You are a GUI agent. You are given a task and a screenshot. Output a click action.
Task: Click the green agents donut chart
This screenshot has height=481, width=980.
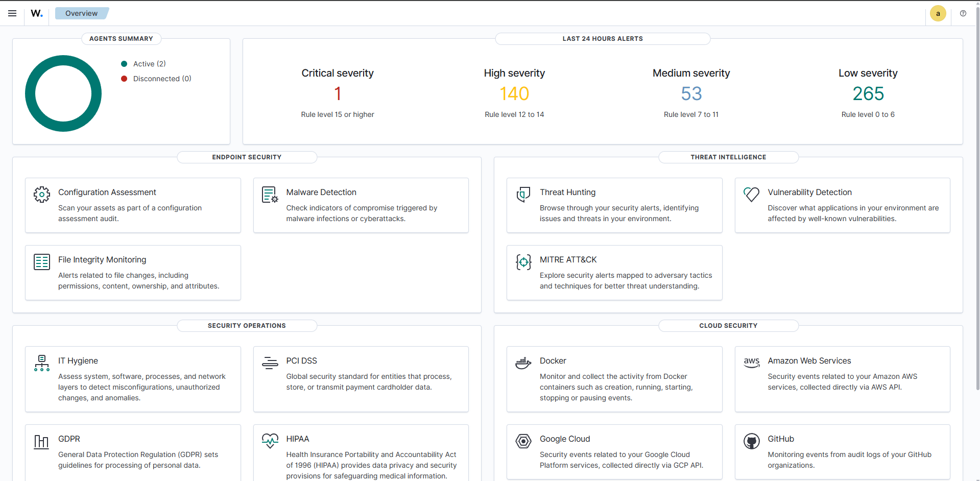pos(30,94)
